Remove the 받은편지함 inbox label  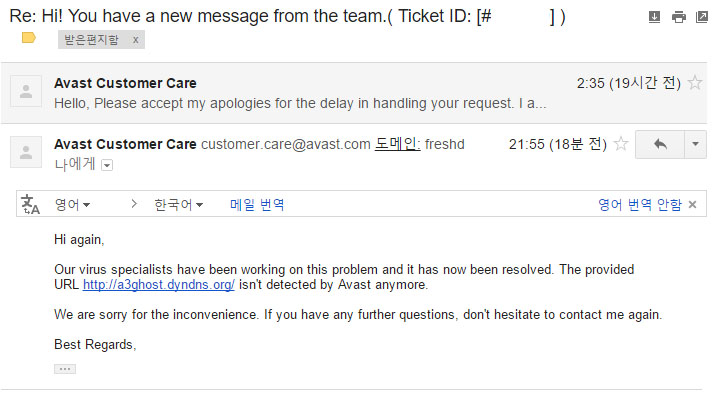tap(136, 40)
